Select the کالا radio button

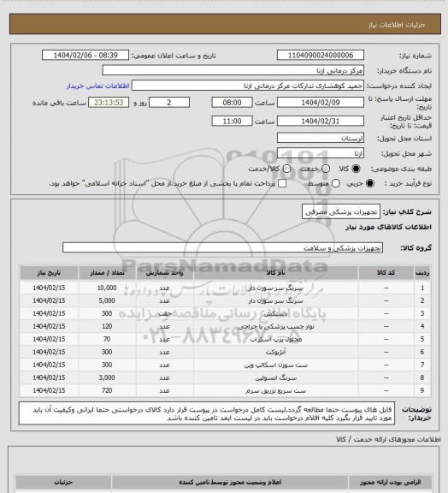pos(356,169)
